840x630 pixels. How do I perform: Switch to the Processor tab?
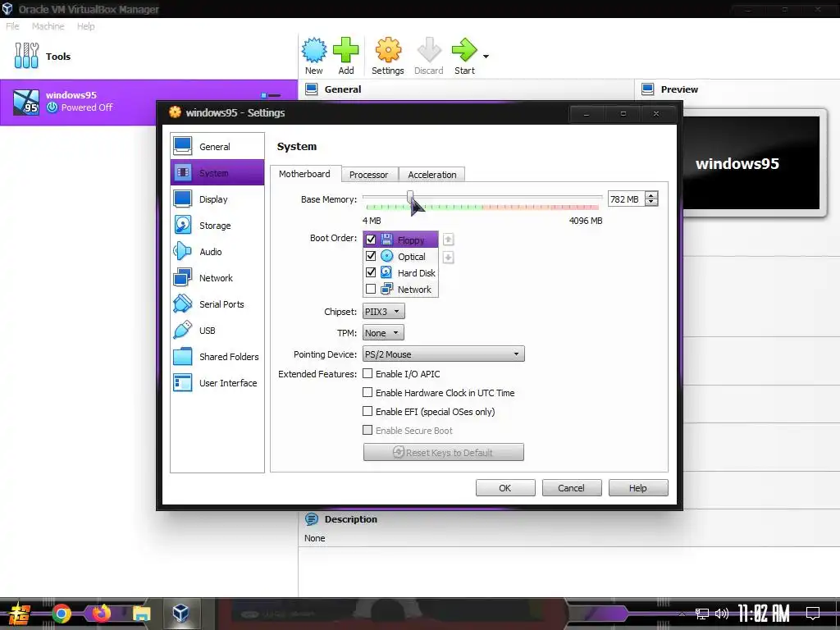click(x=368, y=175)
